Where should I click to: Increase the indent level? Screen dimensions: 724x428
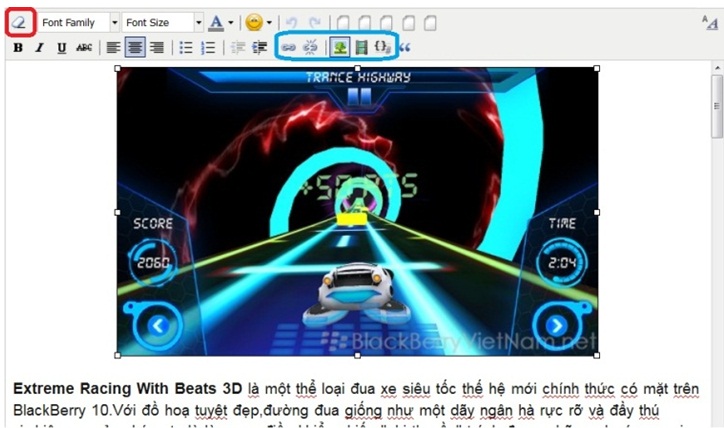(x=259, y=48)
